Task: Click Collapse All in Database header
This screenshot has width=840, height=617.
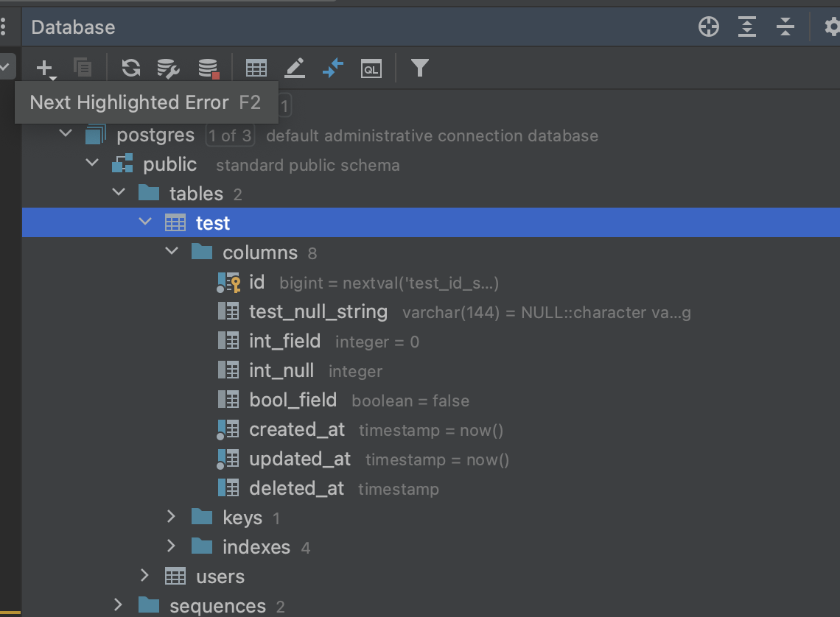Action: click(x=785, y=27)
